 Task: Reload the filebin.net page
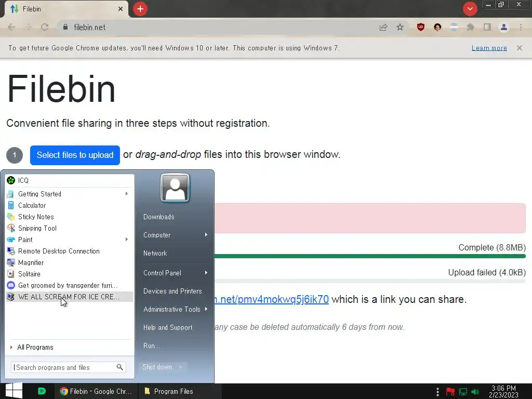pos(45,27)
